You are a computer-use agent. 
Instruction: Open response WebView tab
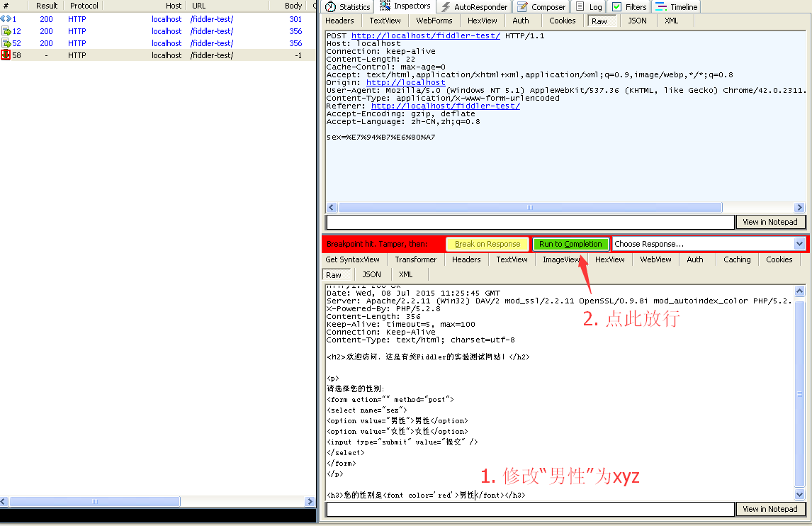[655, 259]
